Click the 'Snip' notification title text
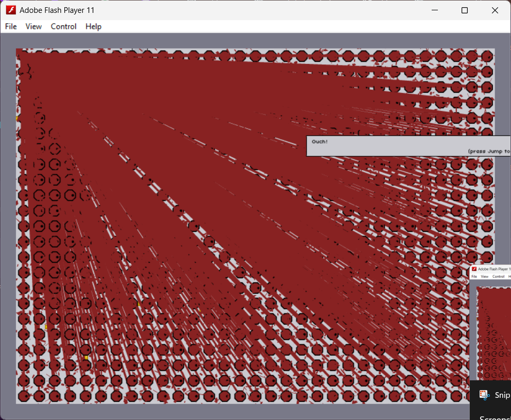The image size is (511, 420). [503, 395]
